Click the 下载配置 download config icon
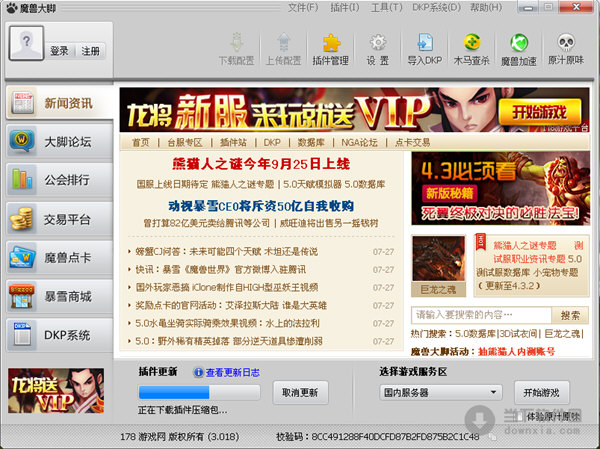This screenshot has height=449, width=600. [236, 43]
